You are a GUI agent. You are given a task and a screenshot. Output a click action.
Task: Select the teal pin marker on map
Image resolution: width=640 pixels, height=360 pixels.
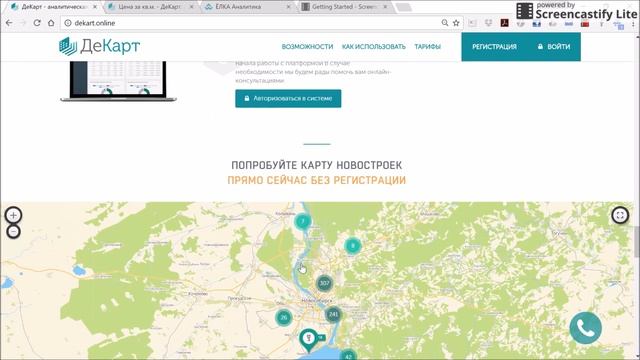tap(309, 340)
